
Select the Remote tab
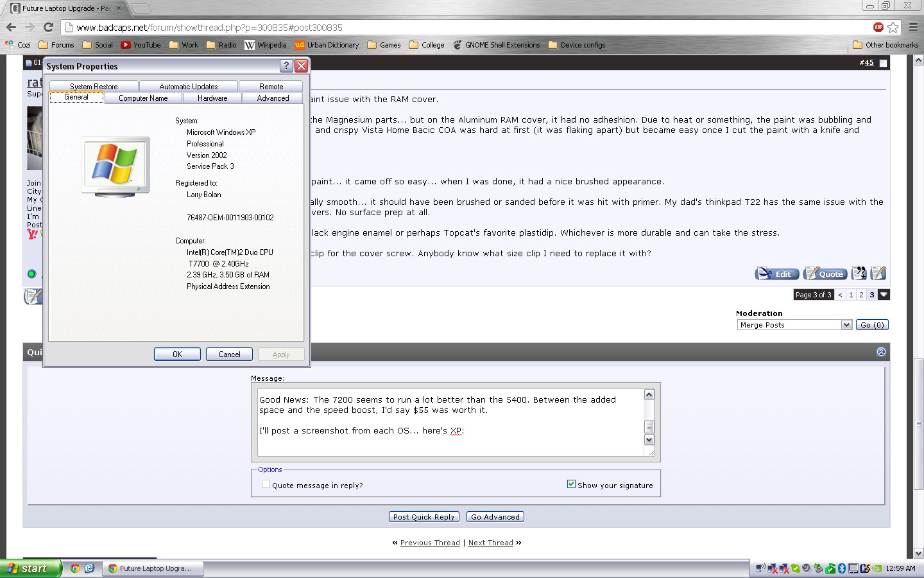pyautogui.click(x=271, y=87)
